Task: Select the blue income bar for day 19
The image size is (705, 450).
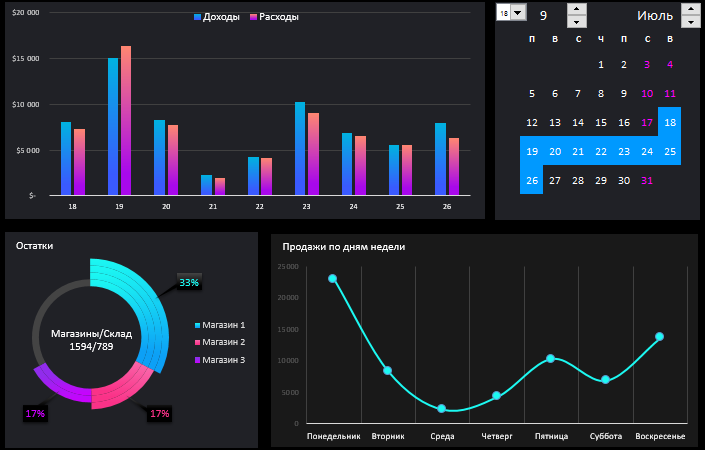Action: (113, 125)
